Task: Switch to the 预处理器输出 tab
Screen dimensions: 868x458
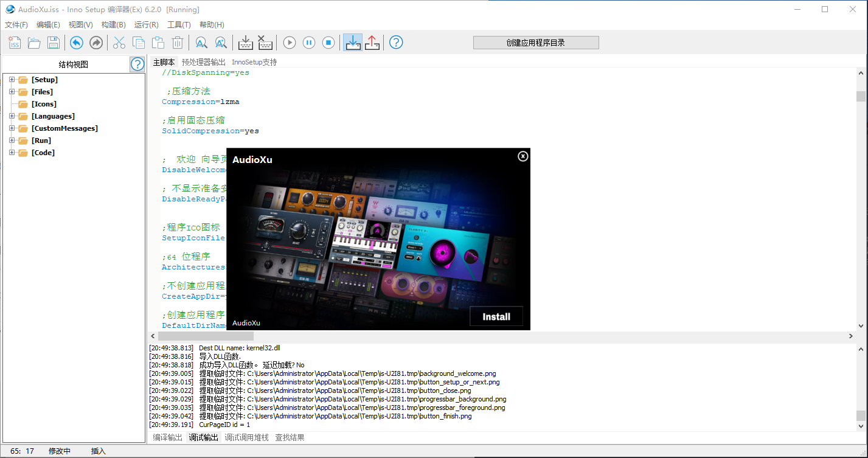Action: (203, 62)
